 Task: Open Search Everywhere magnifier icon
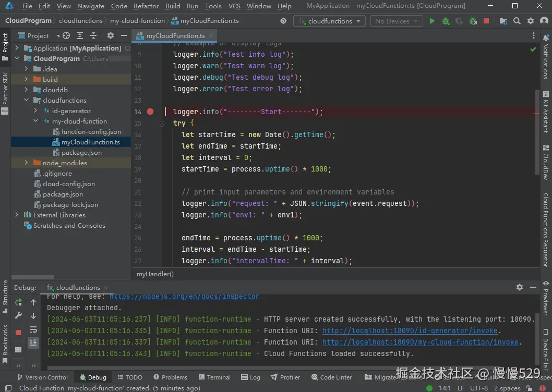pos(517,21)
